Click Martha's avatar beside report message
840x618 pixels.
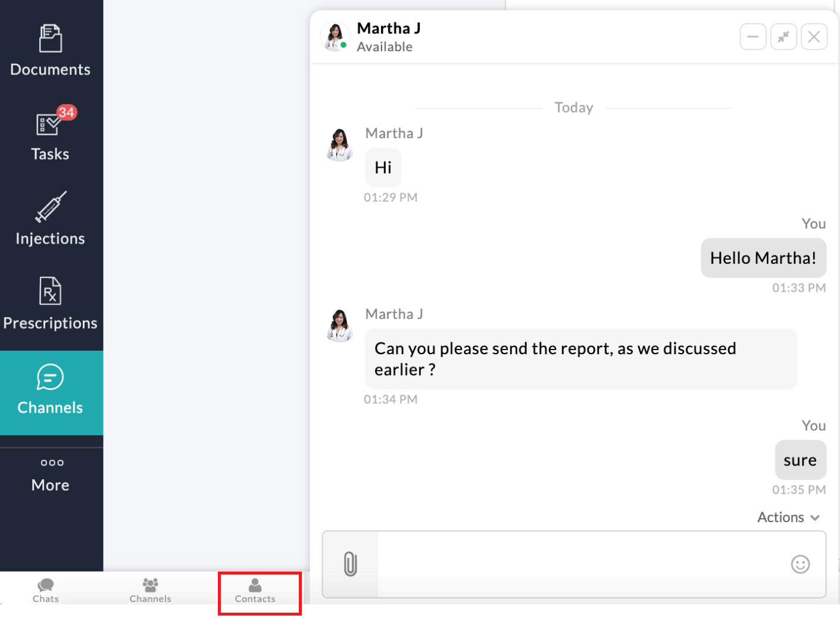340,326
